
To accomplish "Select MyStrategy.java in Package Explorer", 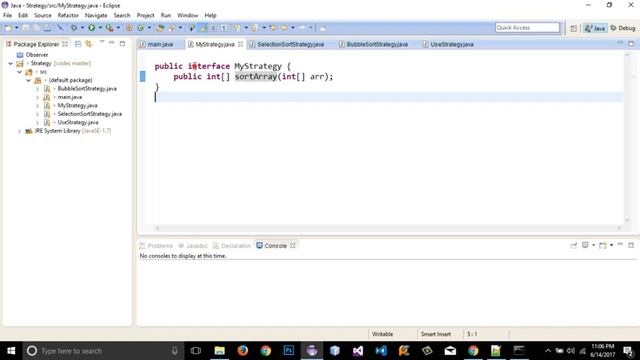I will click(77, 105).
